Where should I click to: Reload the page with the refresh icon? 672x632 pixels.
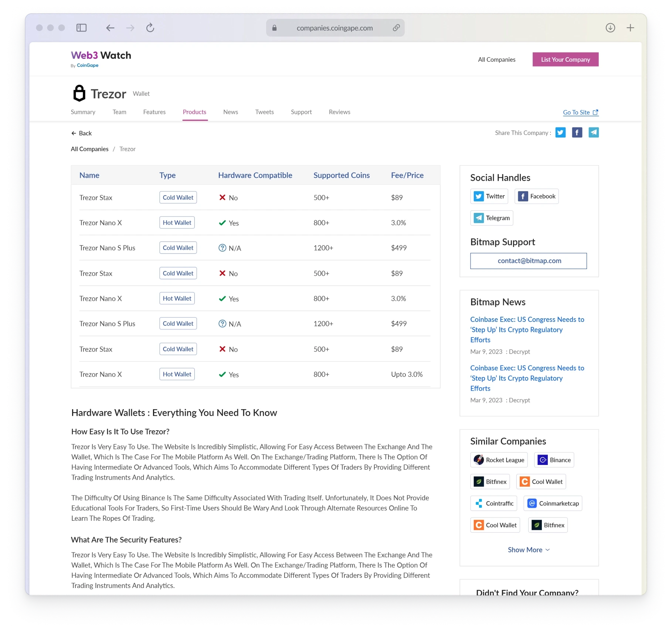click(x=150, y=28)
